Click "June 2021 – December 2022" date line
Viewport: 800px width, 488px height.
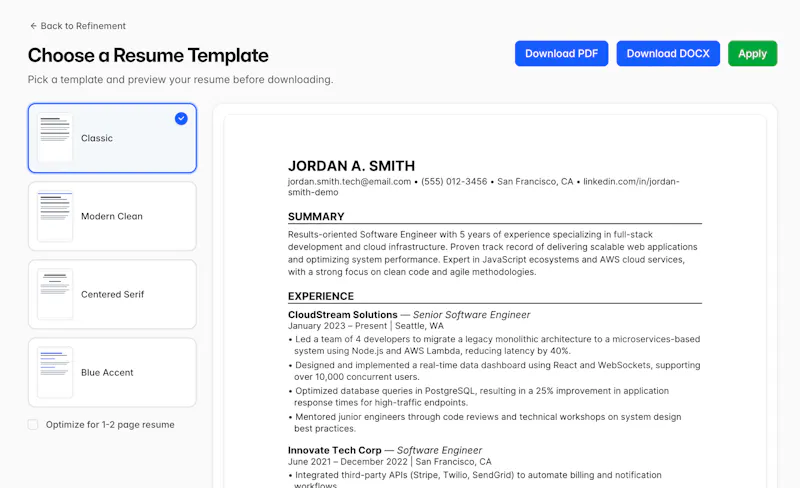pyautogui.click(x=347, y=462)
